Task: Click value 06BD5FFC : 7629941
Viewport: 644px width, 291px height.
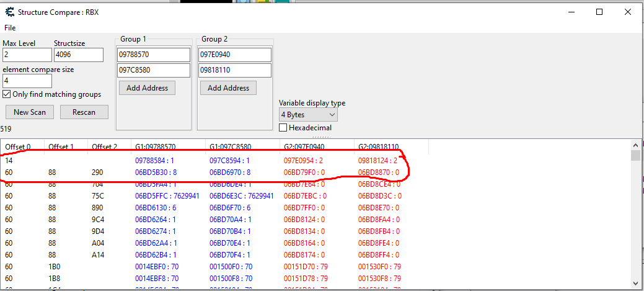Action: point(167,196)
